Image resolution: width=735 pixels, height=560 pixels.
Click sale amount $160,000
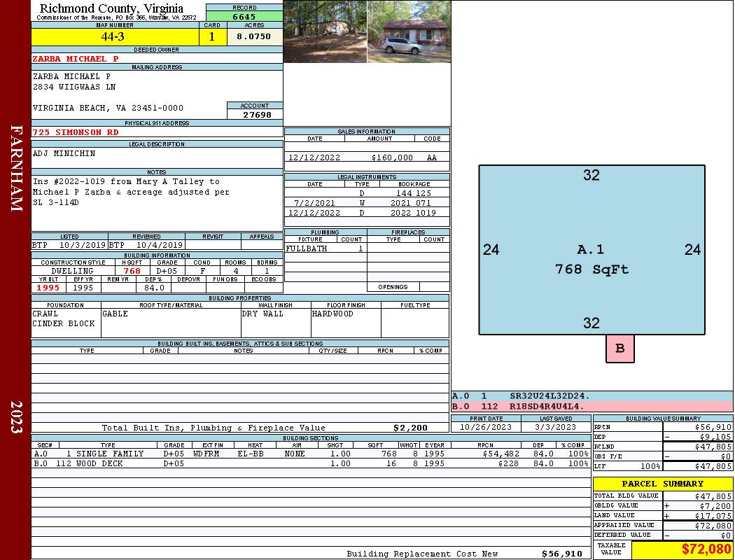coord(392,157)
